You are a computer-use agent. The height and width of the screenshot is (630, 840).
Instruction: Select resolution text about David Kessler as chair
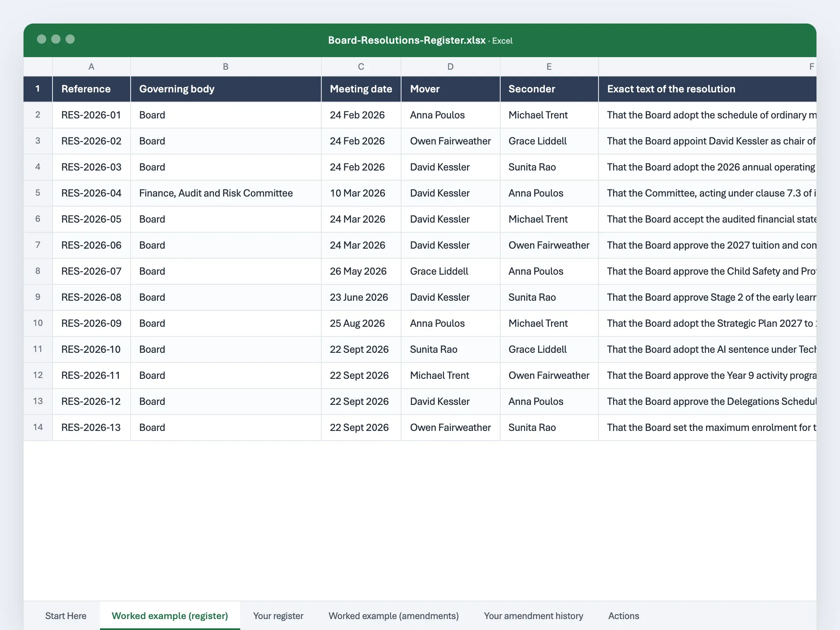pos(708,141)
